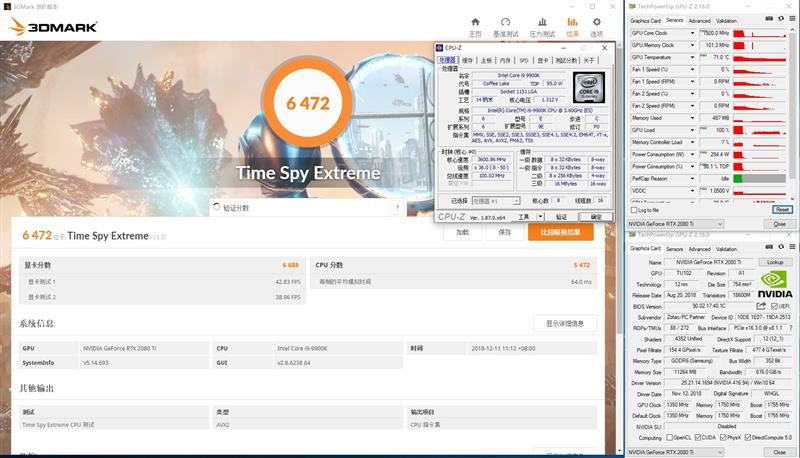Screen dimensions: 800x458
Task: Switch to the Validation tab in lower GPU-Z window
Action: coord(726,249)
